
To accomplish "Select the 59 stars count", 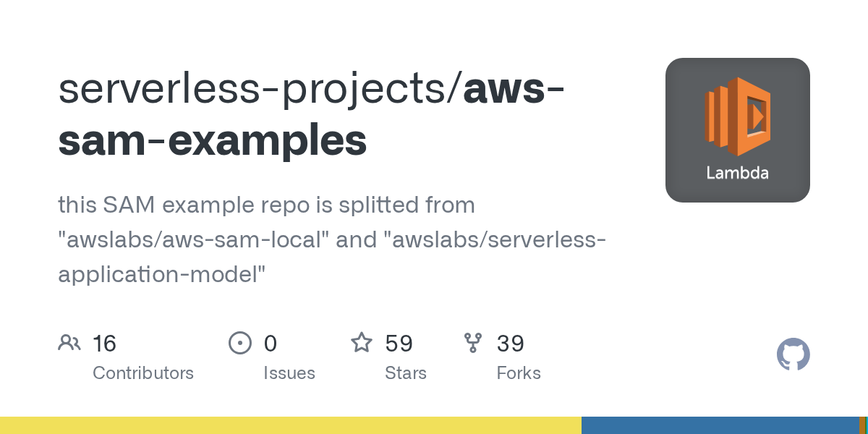I will 399,343.
